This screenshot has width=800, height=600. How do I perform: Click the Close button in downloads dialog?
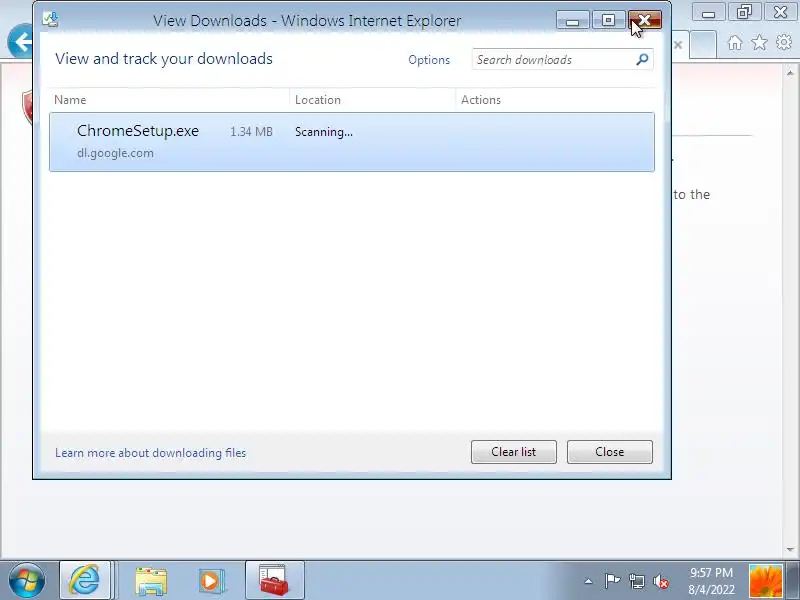coord(610,452)
